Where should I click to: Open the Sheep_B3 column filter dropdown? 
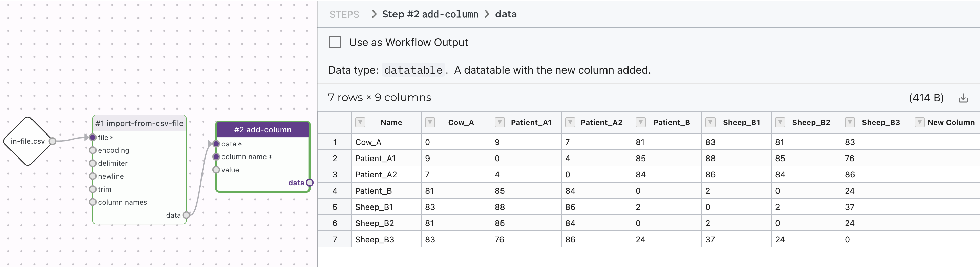tap(850, 122)
